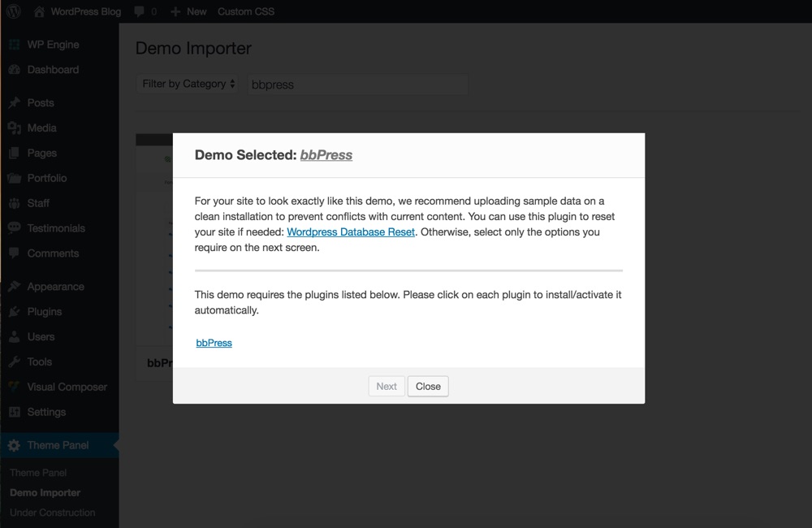Click the Portfolio folder icon

[15, 178]
